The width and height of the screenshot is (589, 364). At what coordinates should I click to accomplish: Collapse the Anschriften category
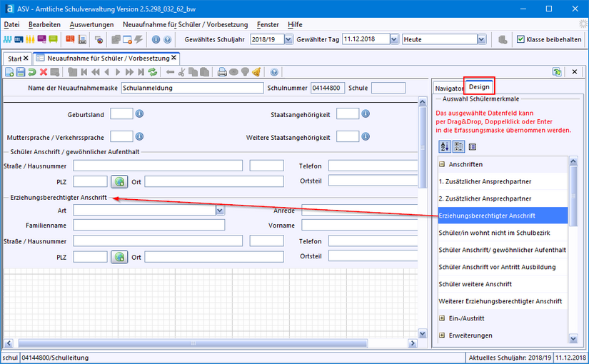[x=443, y=164]
